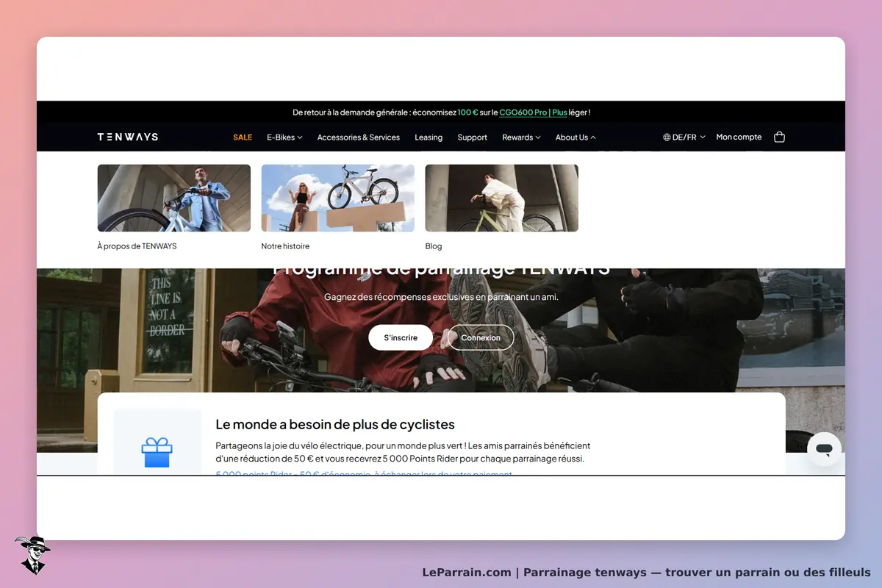Follow the Plus promo link in banner

[560, 112]
